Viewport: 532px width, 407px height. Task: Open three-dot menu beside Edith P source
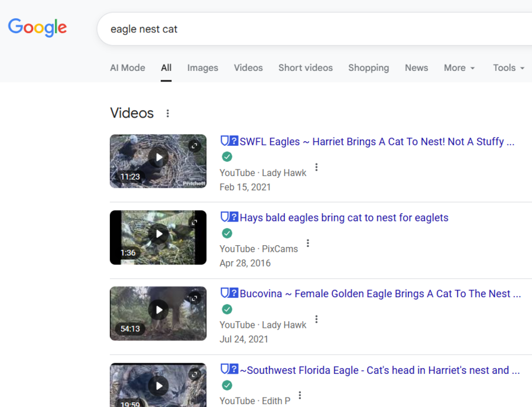(x=300, y=395)
